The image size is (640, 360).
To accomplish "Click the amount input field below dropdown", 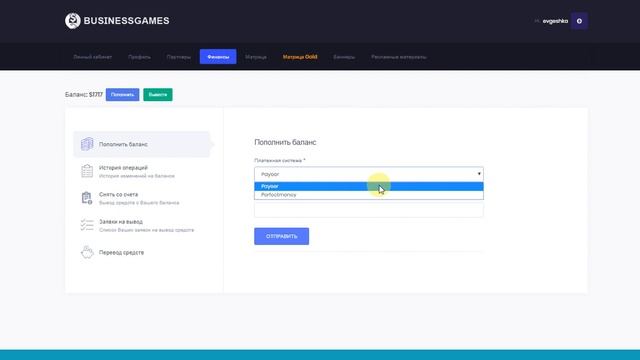I will [369, 210].
